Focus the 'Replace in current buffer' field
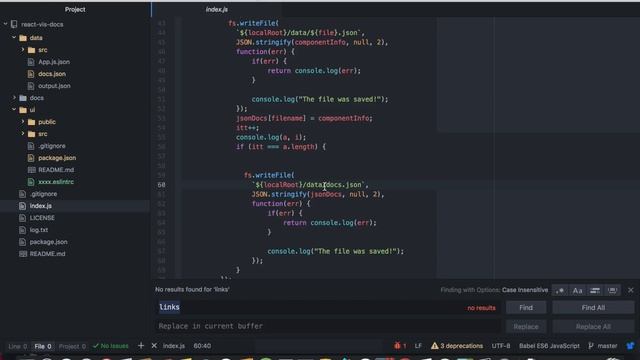 pos(327,326)
